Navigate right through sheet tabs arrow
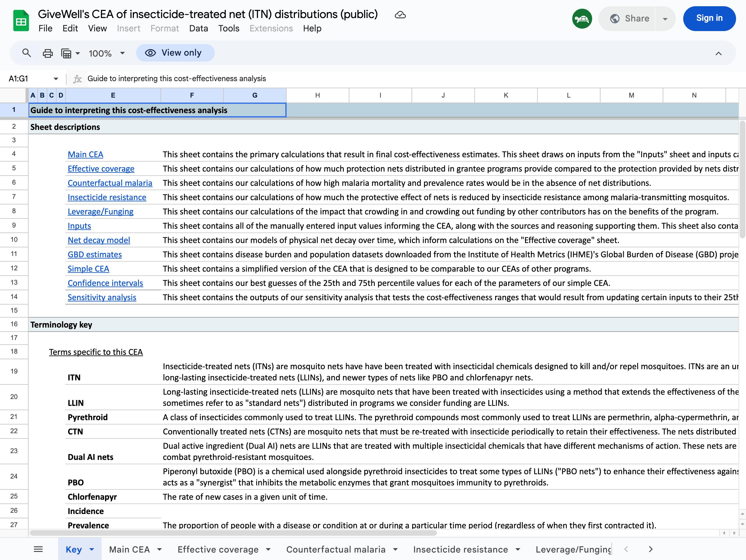 tap(651, 549)
